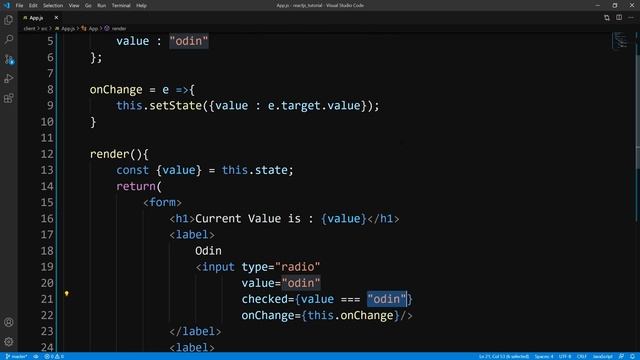Open the Go menu
The width and height of the screenshot is (640, 360).
point(88,5)
